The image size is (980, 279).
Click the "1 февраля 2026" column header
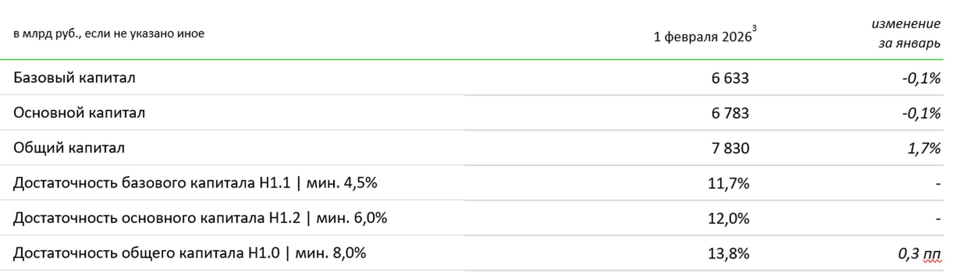(x=702, y=37)
